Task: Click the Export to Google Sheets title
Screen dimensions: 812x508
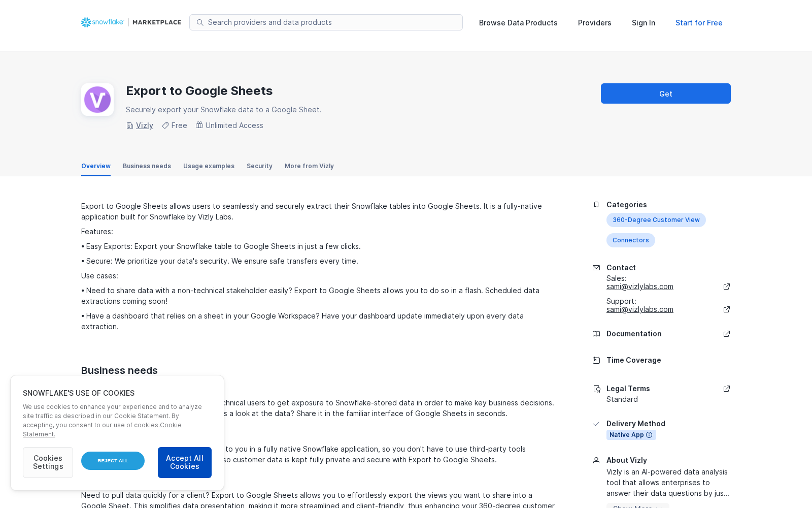Action: point(199,91)
